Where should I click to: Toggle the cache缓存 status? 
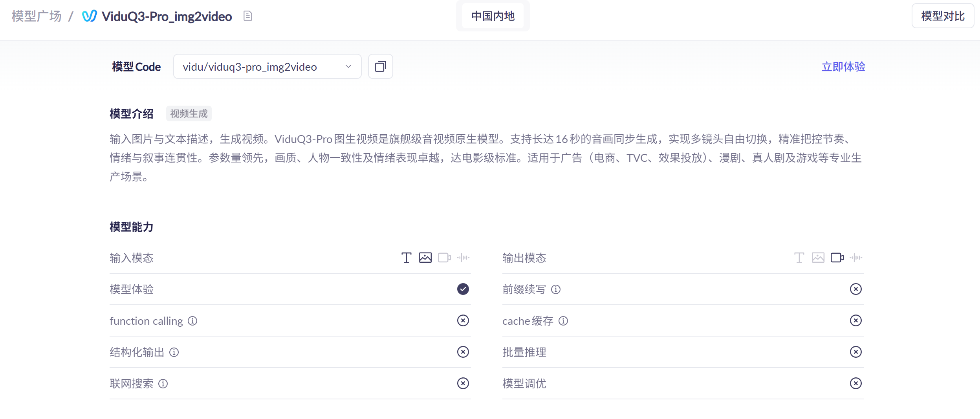856,320
